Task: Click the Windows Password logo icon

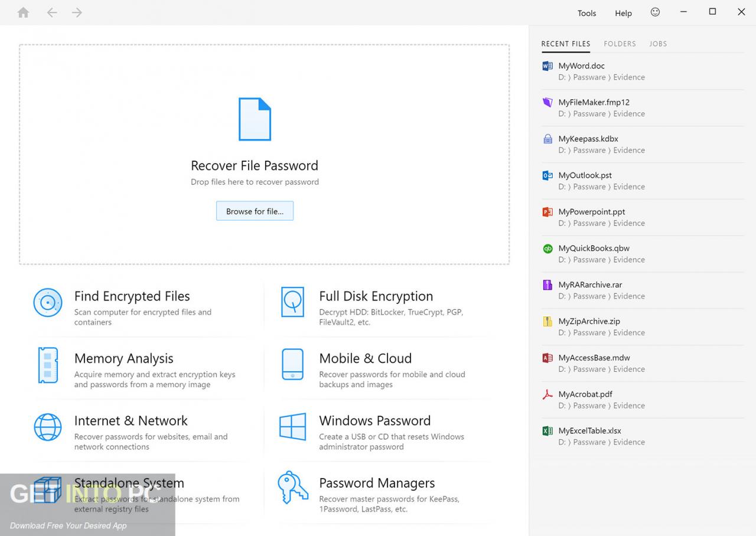Action: [292, 427]
